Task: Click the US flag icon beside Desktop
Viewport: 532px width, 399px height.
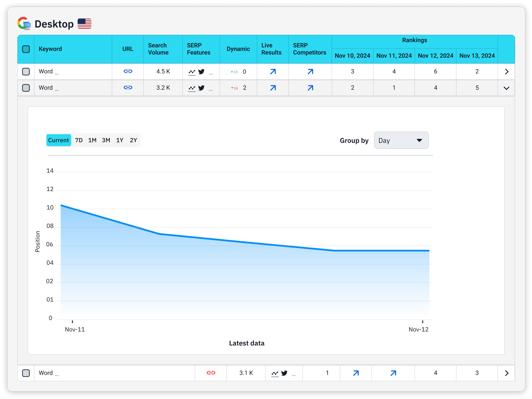Action: pos(84,24)
